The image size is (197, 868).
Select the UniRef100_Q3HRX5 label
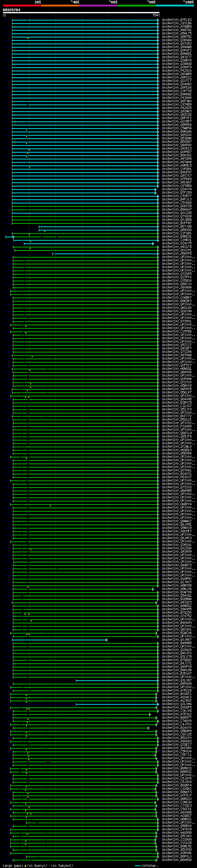(x=177, y=60)
